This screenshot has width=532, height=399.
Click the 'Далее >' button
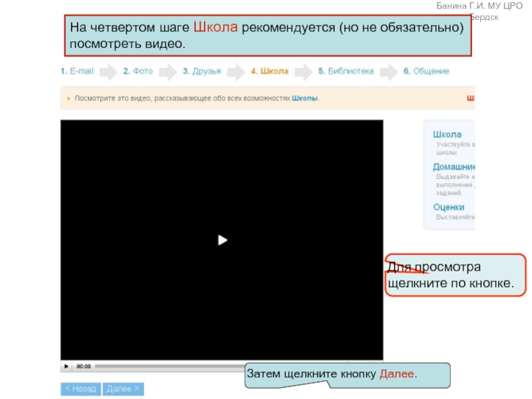[x=123, y=389]
